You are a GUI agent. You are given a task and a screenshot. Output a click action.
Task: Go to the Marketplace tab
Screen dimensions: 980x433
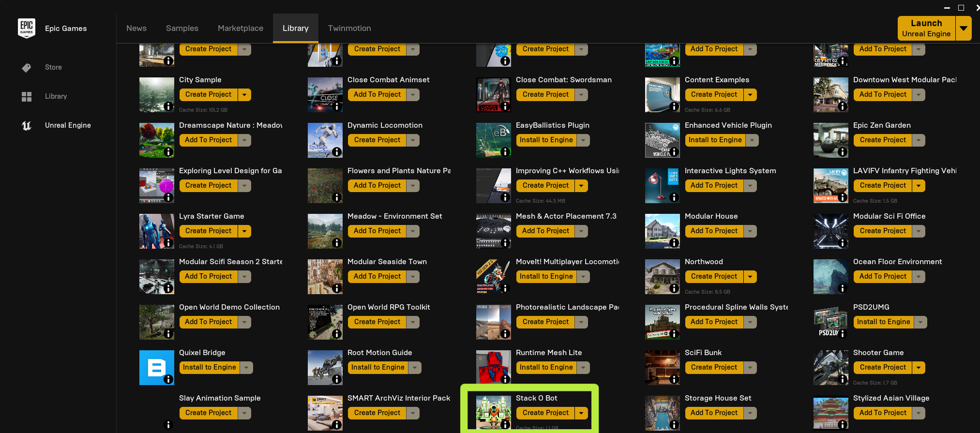(241, 28)
